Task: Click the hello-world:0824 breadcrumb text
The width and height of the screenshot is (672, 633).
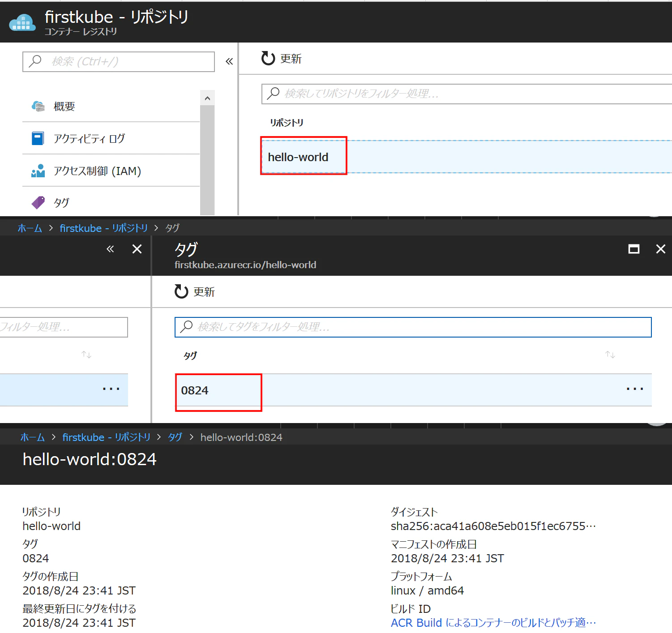Action: click(x=241, y=437)
